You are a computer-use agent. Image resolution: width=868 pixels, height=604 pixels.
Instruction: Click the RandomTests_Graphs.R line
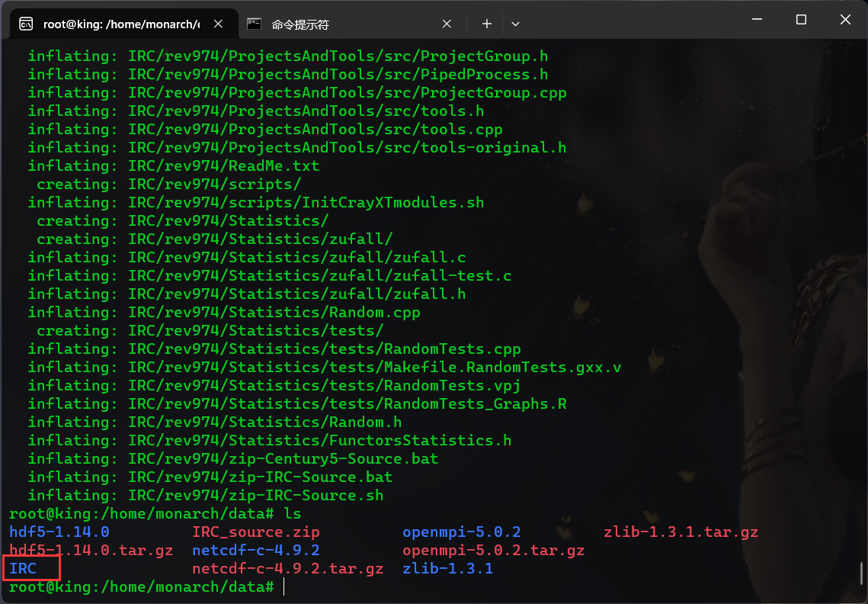[x=297, y=403]
